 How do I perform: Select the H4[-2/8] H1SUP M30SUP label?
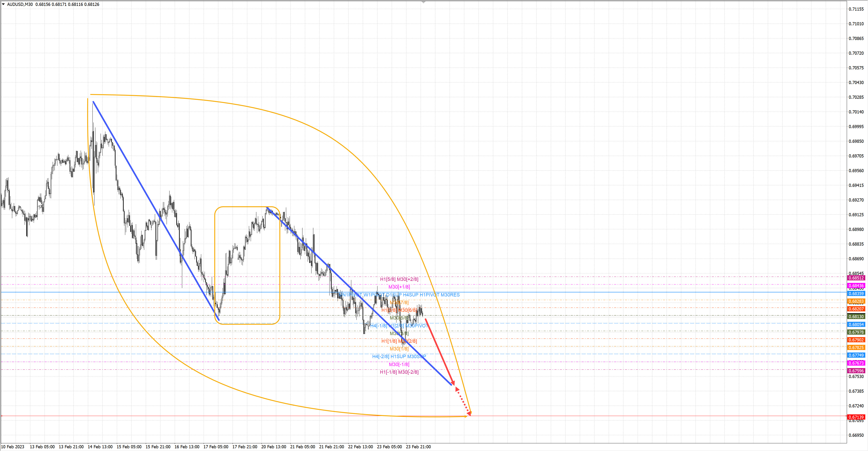pyautogui.click(x=399, y=356)
